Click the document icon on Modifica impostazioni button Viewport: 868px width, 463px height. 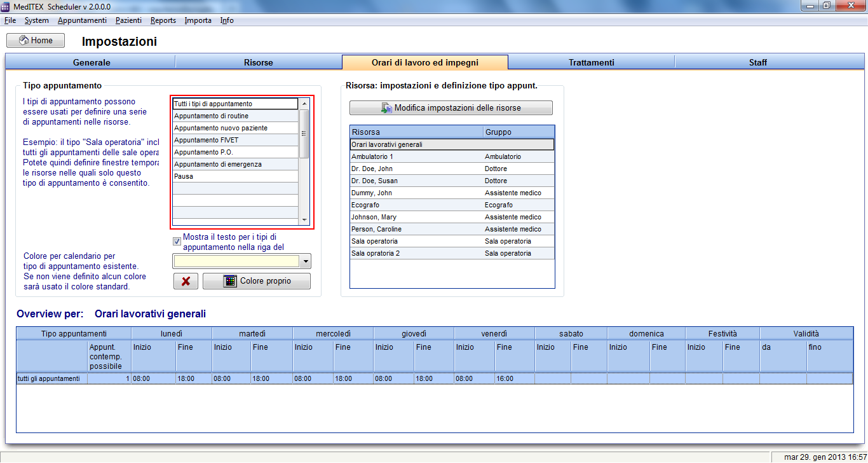click(386, 108)
